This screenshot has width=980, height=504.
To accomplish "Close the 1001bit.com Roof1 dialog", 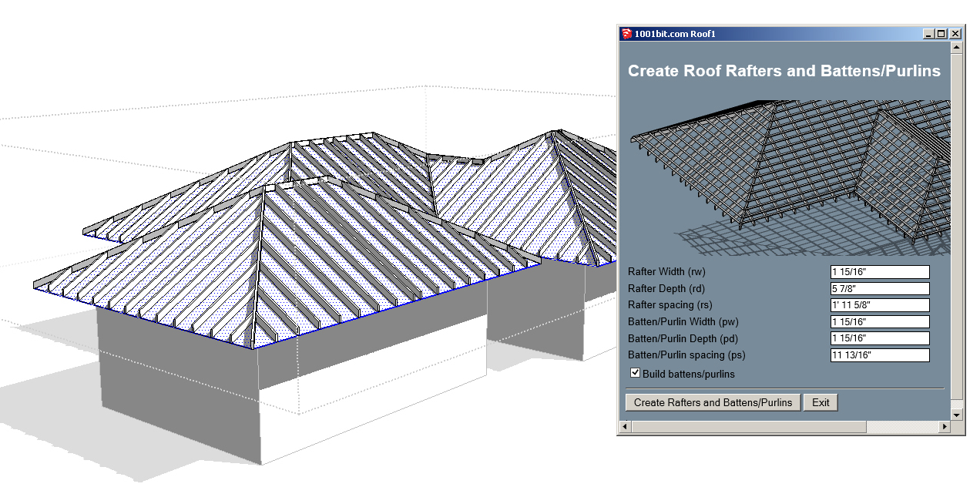I will 955,34.
